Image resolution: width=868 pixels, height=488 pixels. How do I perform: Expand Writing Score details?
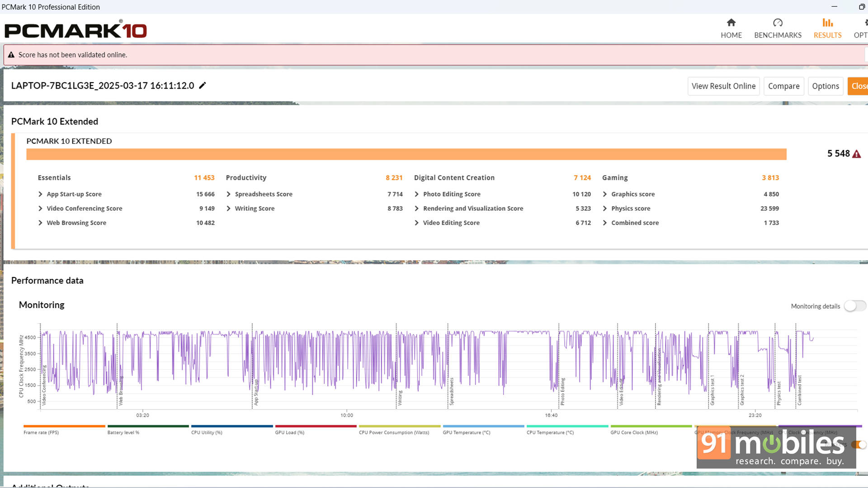[x=228, y=208]
